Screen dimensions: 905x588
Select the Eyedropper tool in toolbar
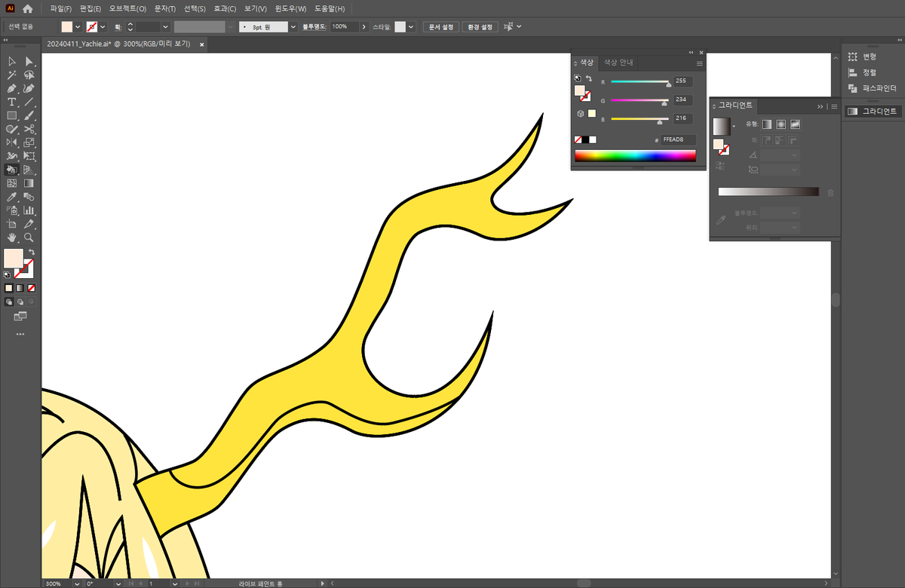pyautogui.click(x=12, y=197)
